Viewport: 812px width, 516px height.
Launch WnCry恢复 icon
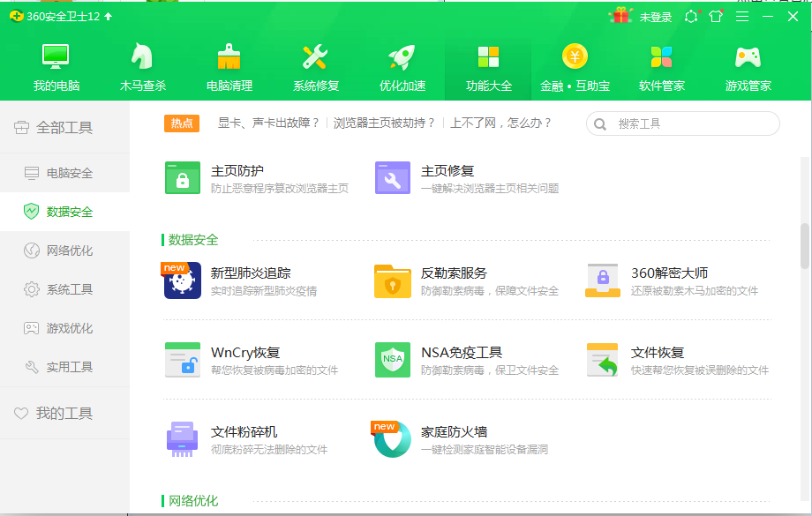tap(183, 360)
